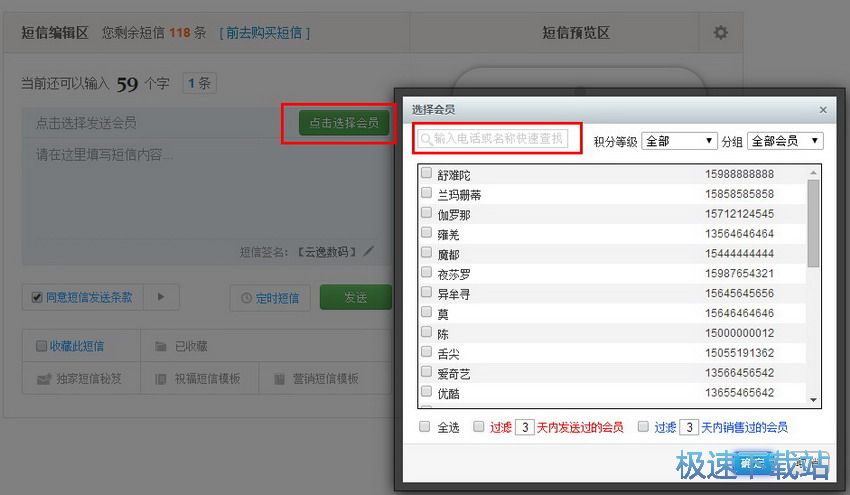Check member 异牟寻
This screenshot has width=850, height=495.
[427, 293]
